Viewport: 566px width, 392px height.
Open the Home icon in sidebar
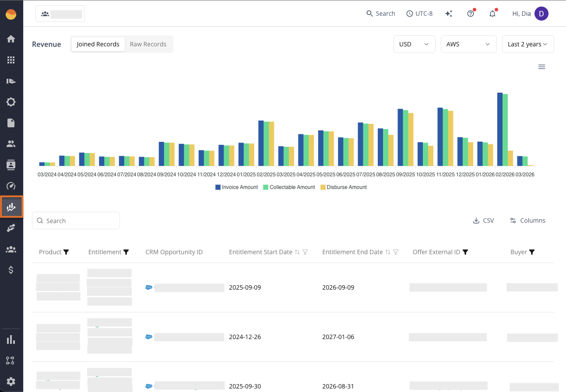(x=11, y=39)
